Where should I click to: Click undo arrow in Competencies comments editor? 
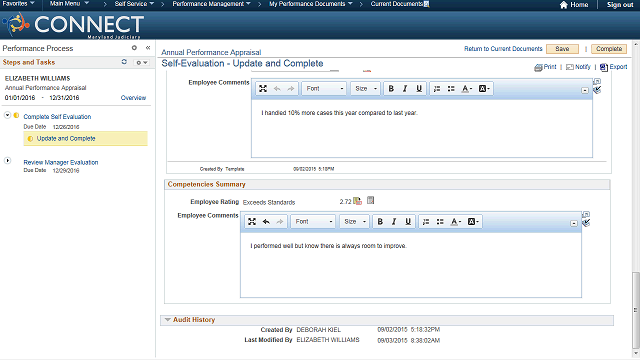pos(266,222)
